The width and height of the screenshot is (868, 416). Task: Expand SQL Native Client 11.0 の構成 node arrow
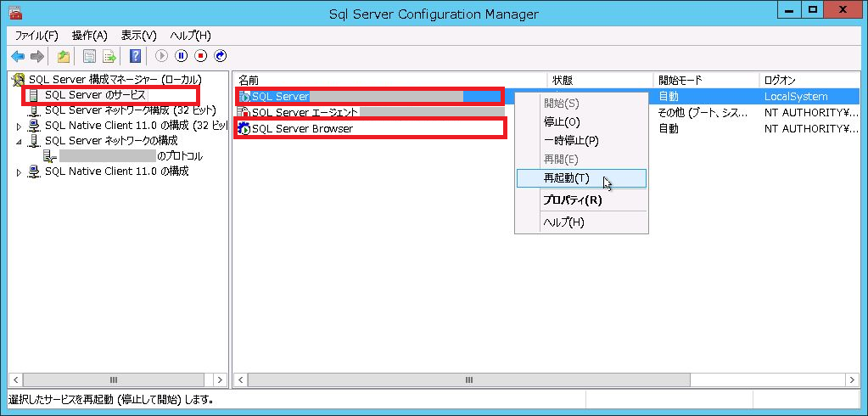20,172
